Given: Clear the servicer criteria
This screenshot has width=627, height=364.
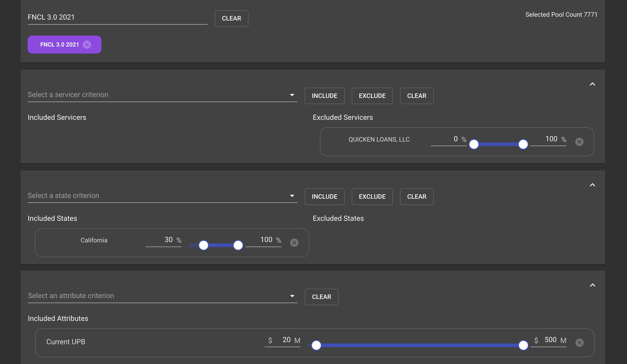Looking at the screenshot, I should pyautogui.click(x=417, y=96).
